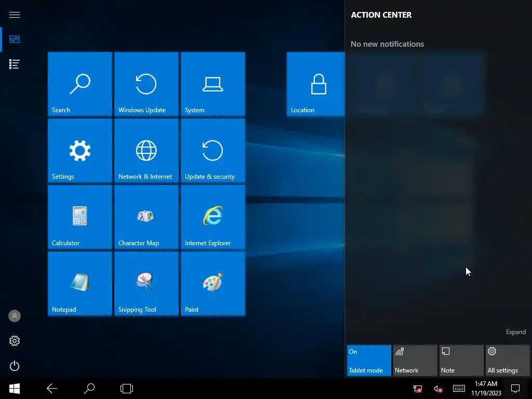
Task: Open the clock showing 1:47 AM
Action: 486,389
